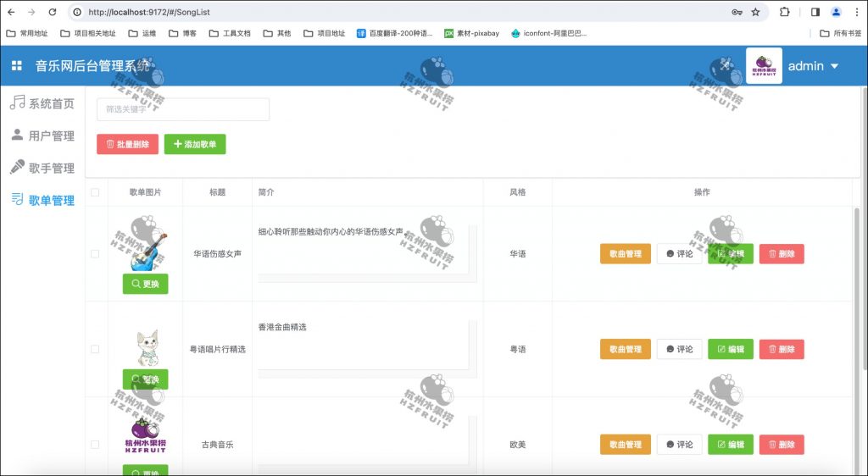Click the admin avatar image
This screenshot has height=476, width=868.
pos(764,65)
